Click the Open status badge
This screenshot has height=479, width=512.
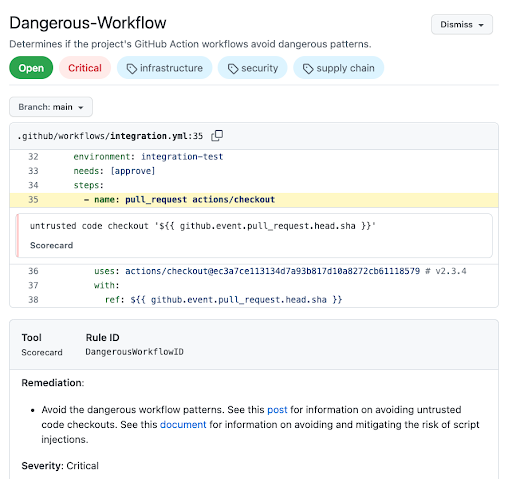click(31, 68)
